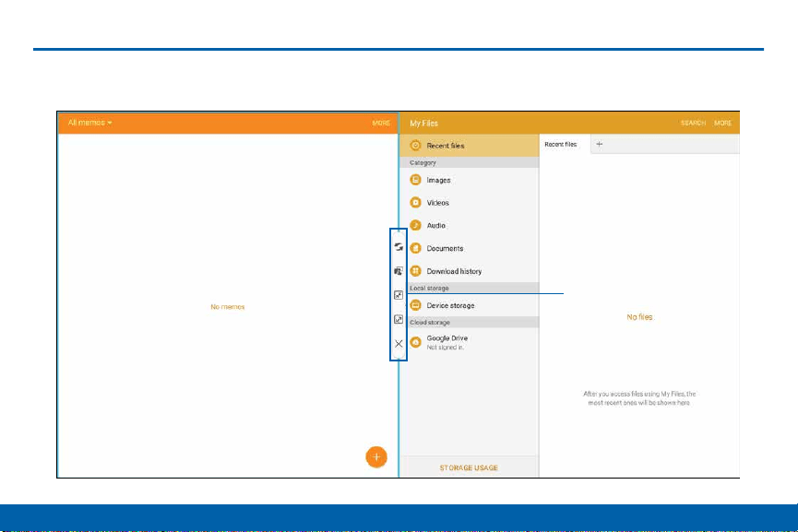798x532 pixels.
Task: Close app using the X control icon
Action: pos(399,344)
